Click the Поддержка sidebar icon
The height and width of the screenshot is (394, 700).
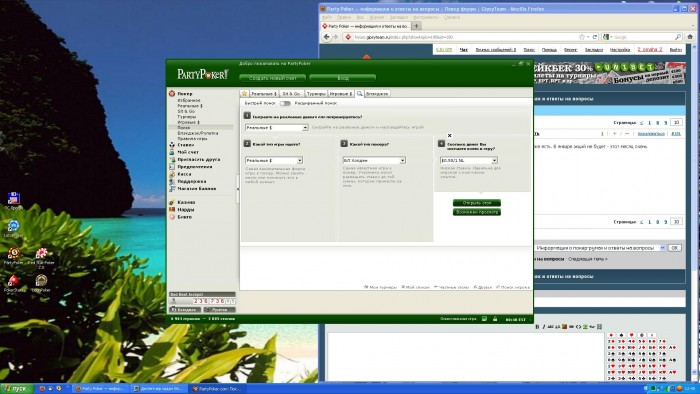(x=172, y=181)
